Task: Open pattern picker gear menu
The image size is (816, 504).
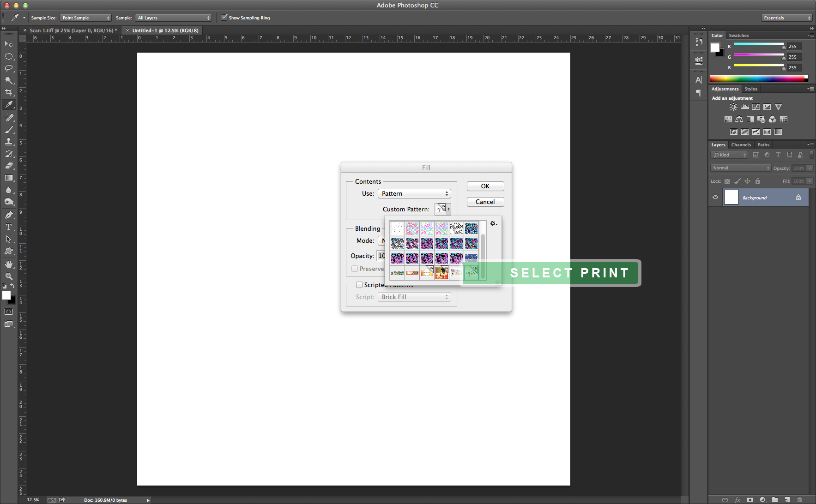Action: pyautogui.click(x=494, y=223)
